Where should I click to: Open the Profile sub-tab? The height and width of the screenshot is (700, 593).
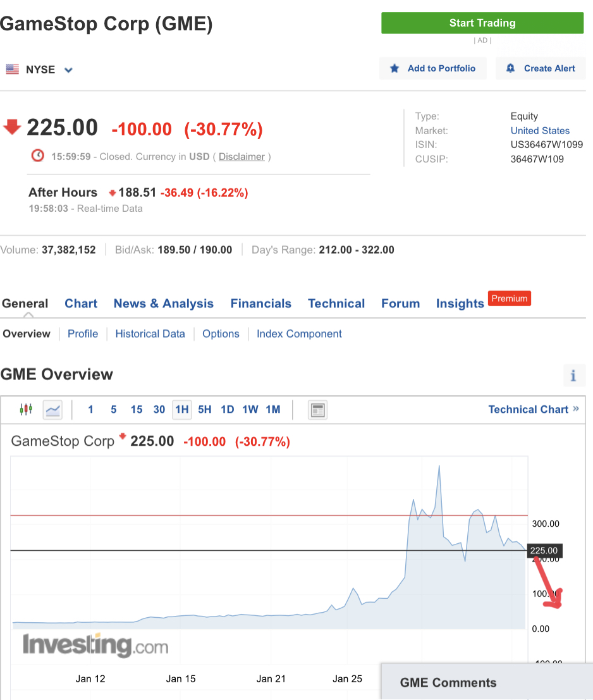point(83,333)
